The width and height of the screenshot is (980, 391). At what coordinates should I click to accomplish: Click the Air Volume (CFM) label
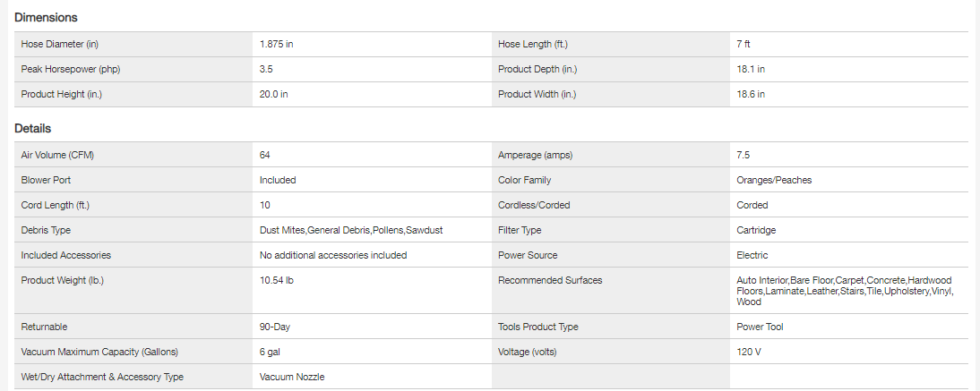(57, 155)
